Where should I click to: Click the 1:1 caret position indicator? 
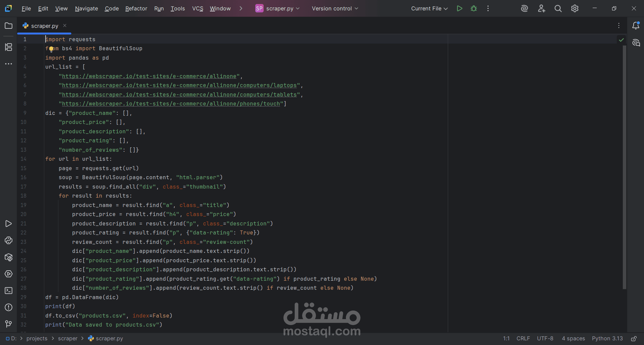tap(506, 339)
